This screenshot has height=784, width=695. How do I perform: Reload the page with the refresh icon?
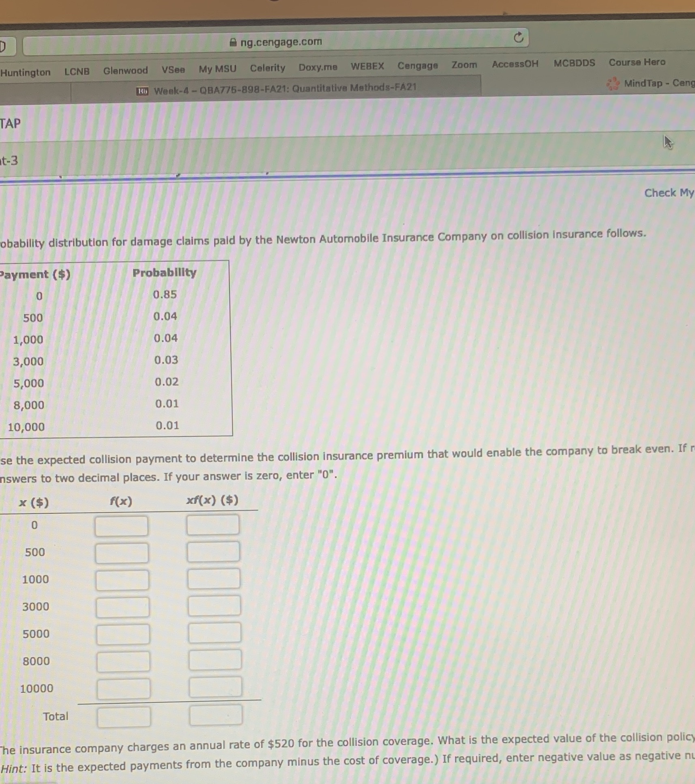518,38
